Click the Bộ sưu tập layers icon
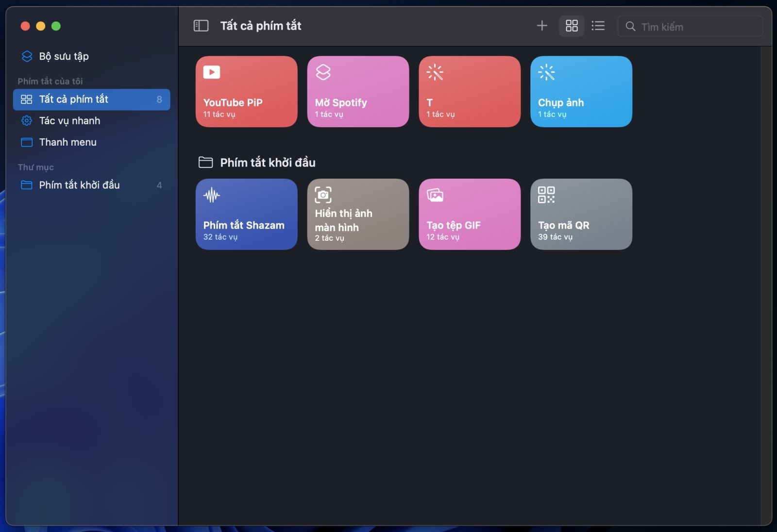 point(27,56)
